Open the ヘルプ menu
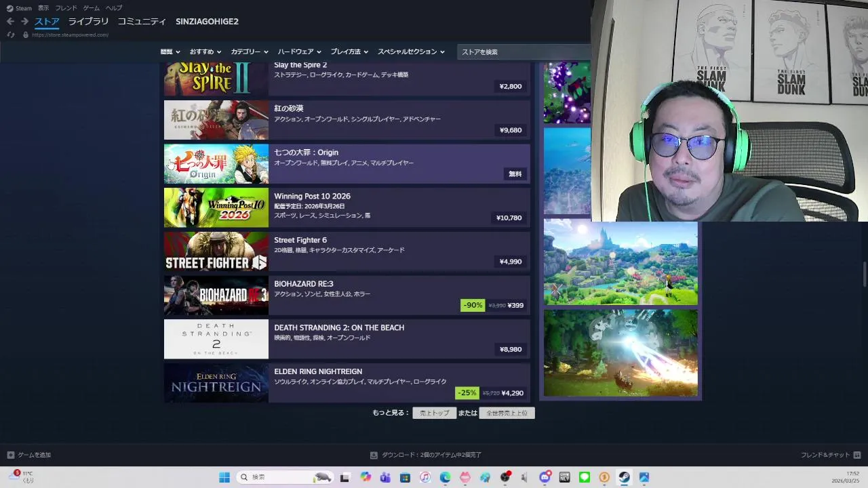This screenshot has height=488, width=868. point(114,8)
